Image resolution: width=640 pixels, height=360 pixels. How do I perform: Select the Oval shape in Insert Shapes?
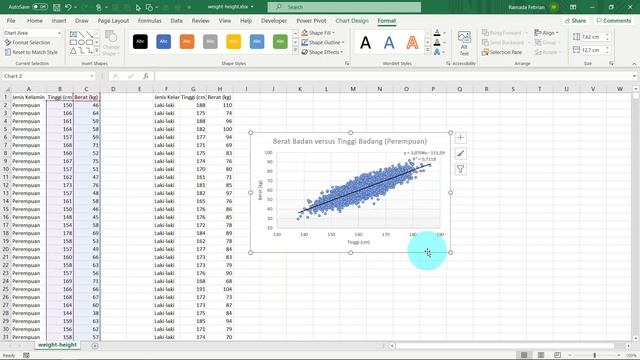click(x=81, y=42)
